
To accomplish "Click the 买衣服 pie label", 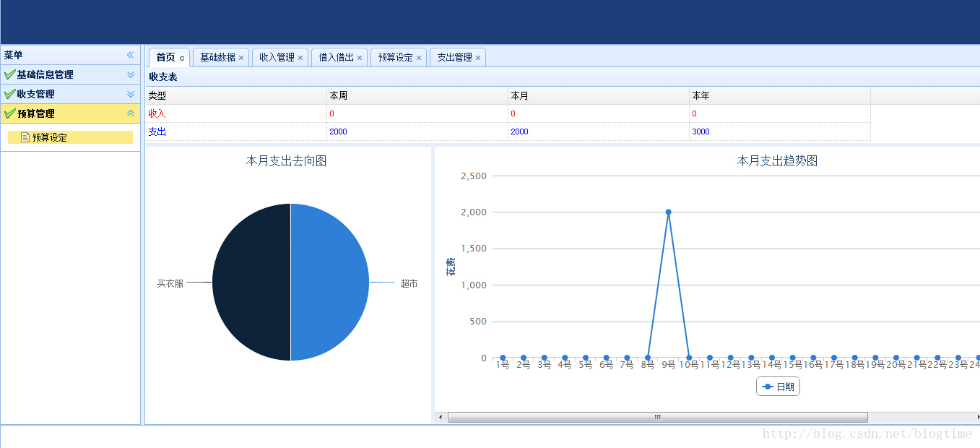I will (x=170, y=283).
